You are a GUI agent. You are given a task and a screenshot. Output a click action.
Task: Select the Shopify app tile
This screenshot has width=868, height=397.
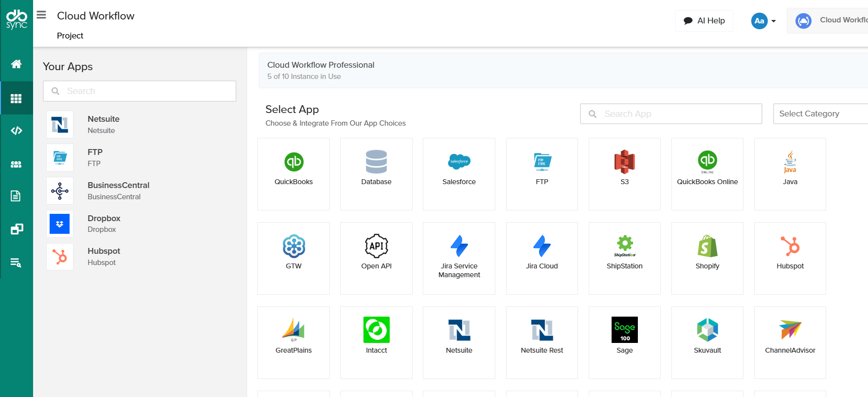coord(707,258)
